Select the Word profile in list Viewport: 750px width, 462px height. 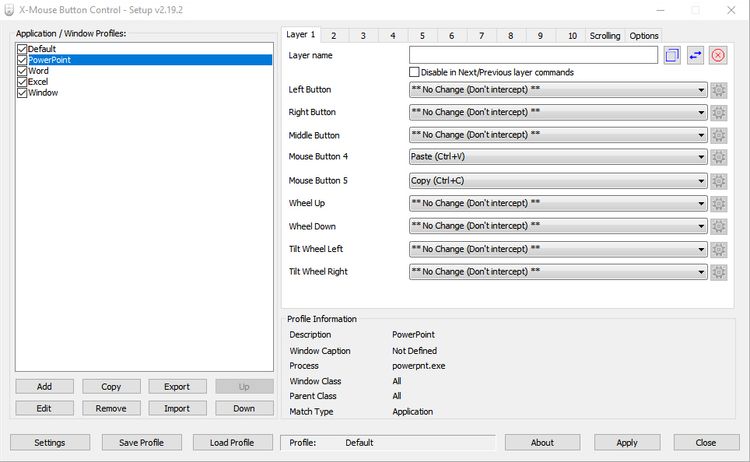click(x=38, y=71)
